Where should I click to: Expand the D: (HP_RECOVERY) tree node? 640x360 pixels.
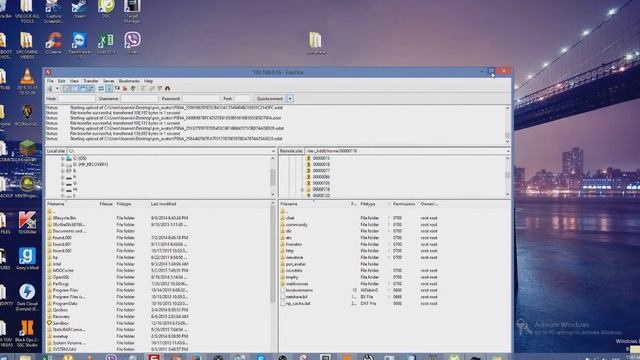(x=62, y=164)
